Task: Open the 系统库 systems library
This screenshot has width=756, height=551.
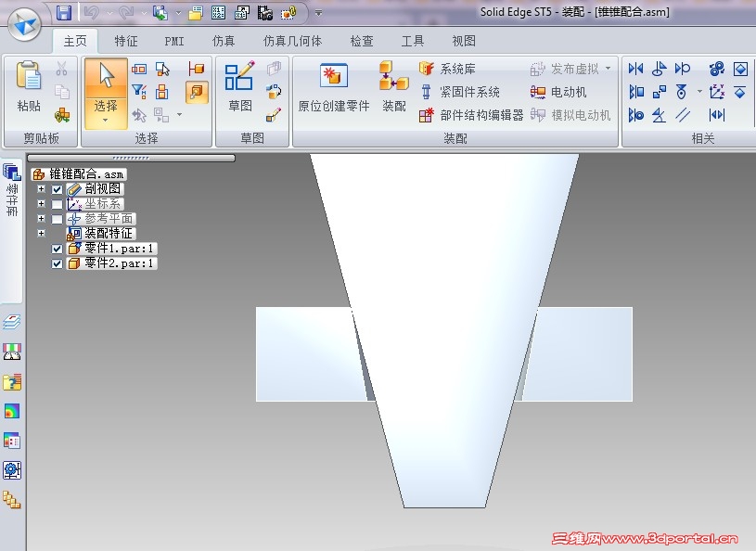Action: coord(447,69)
